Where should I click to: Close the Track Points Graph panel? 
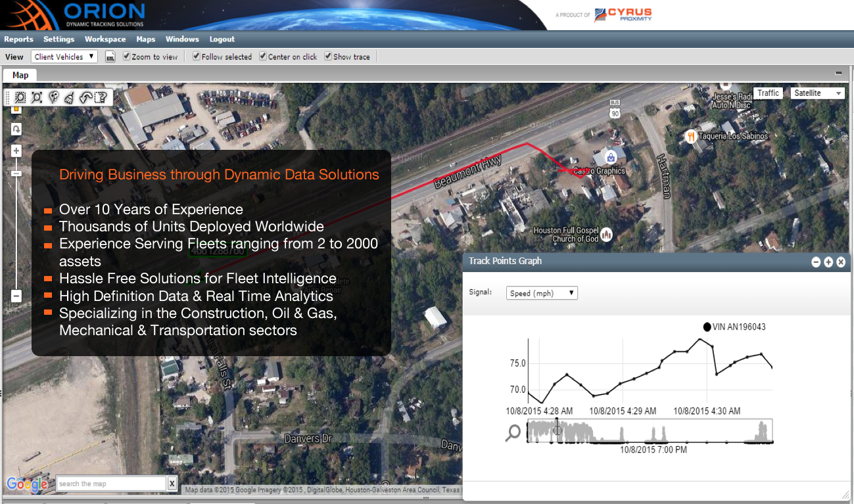coord(841,262)
